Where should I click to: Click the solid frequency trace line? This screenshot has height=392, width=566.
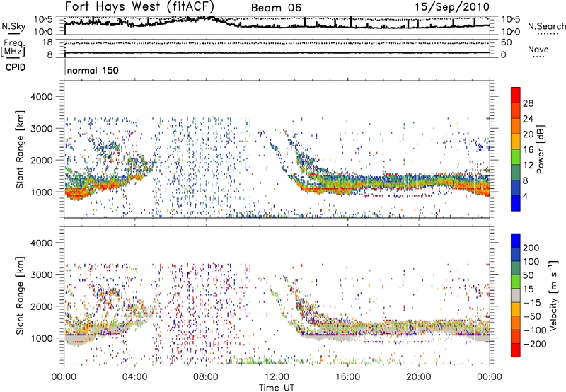(277, 53)
